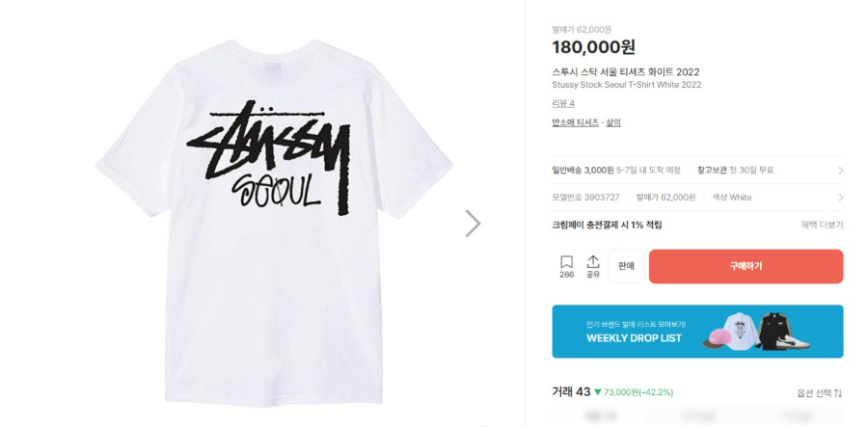
Task: Click the share (공유) icon
Action: 593,262
